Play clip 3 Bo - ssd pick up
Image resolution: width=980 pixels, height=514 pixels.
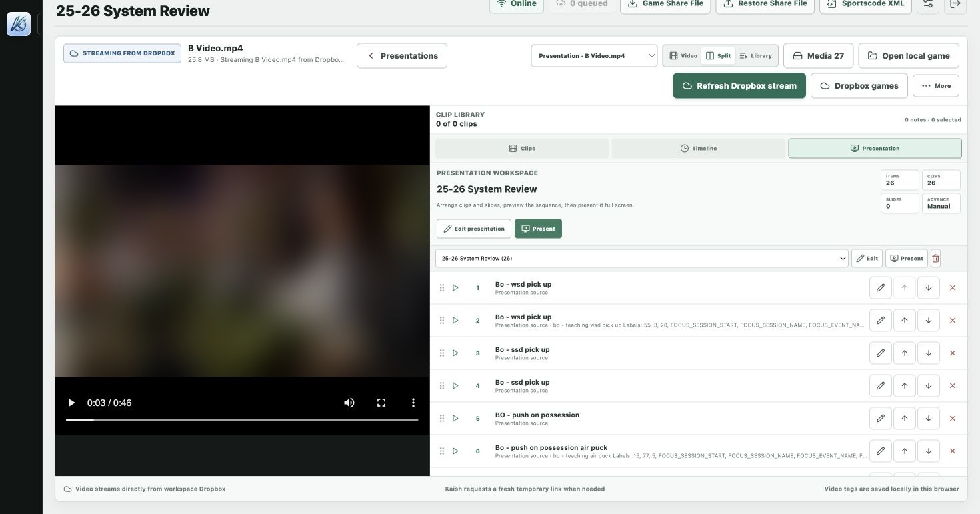455,353
